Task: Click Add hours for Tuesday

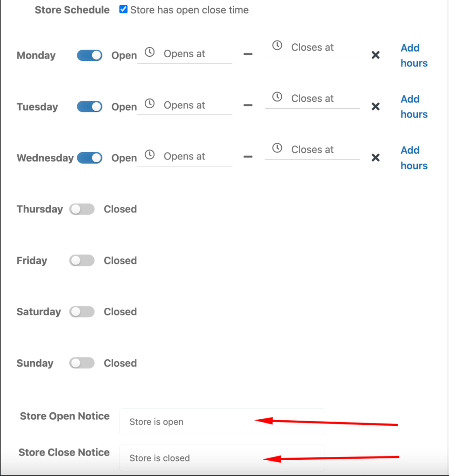Action: (x=413, y=106)
